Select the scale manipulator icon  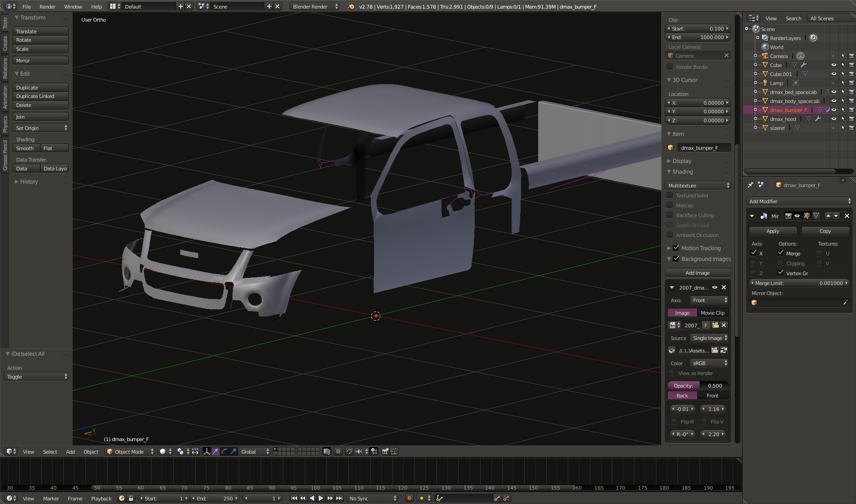coord(233,451)
